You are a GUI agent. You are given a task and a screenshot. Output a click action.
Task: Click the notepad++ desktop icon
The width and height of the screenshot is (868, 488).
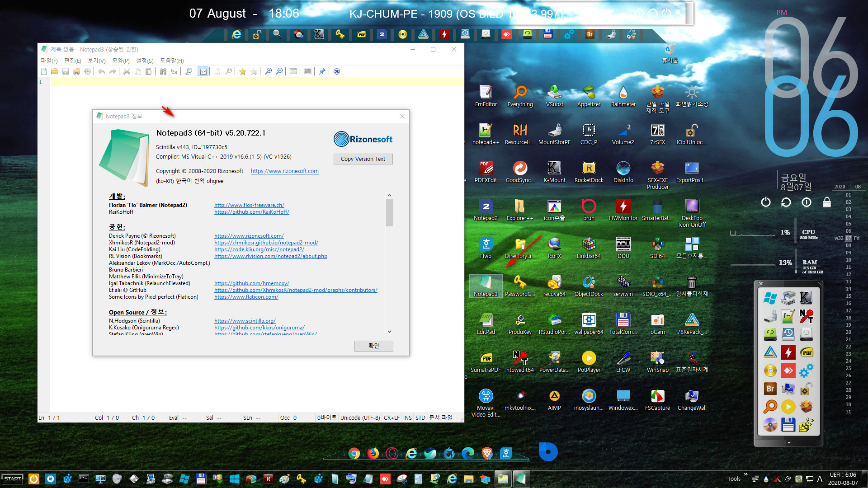(486, 134)
